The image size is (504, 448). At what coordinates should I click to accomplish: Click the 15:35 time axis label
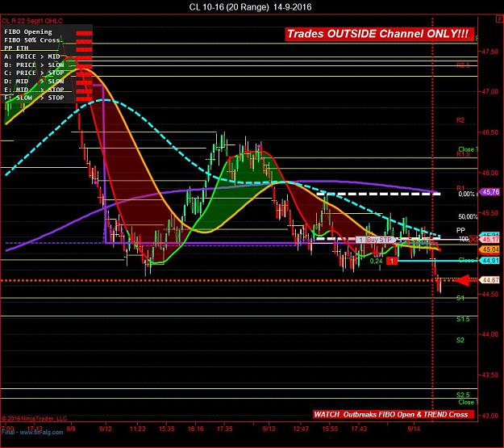click(166, 429)
